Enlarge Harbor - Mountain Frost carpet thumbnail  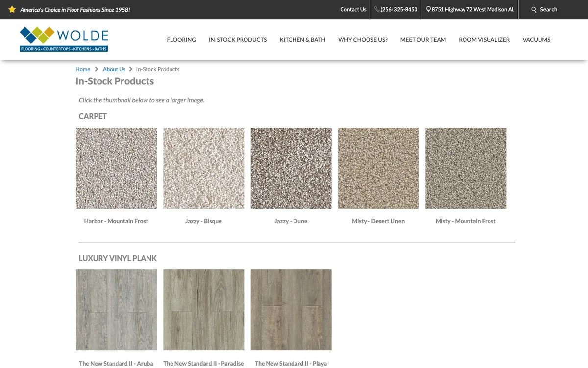click(x=116, y=168)
